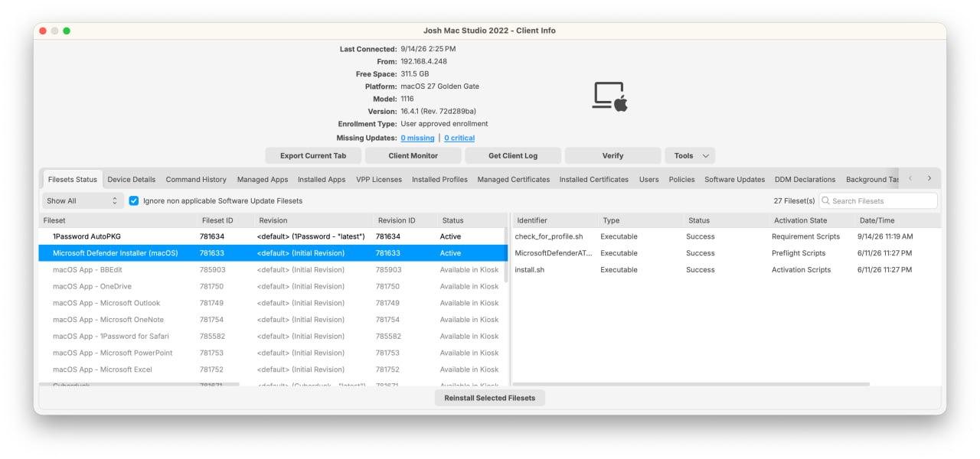Click the Get Client Log button
The height and width of the screenshot is (459, 980).
[513, 155]
